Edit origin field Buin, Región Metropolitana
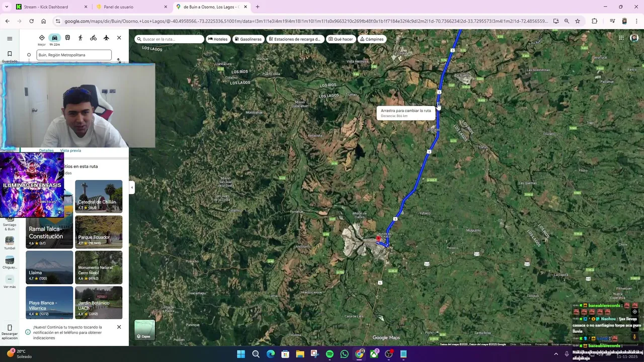644x362 pixels. point(74,55)
